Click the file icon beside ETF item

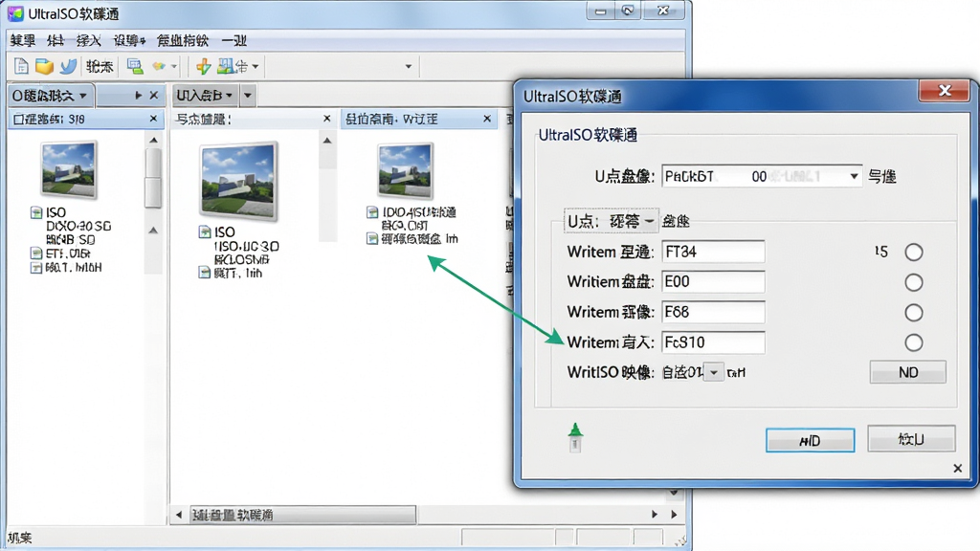(36, 253)
